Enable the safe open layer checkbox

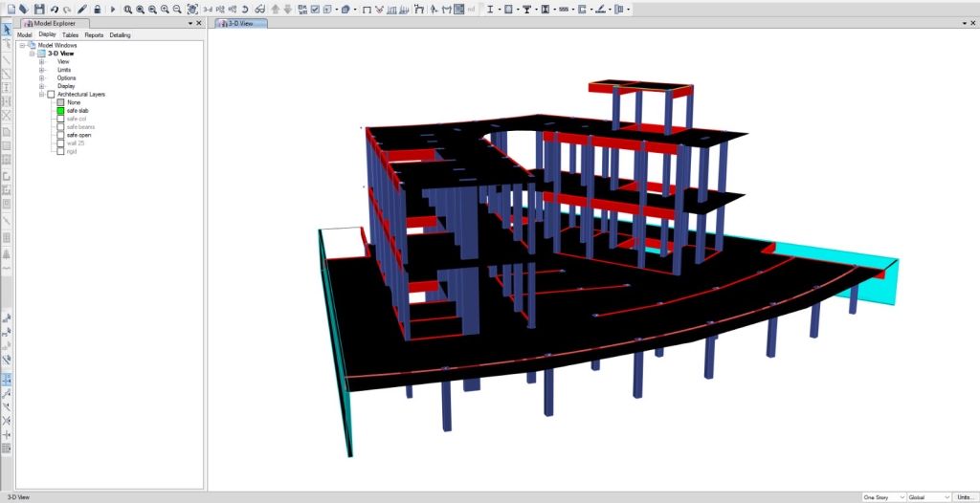point(60,135)
